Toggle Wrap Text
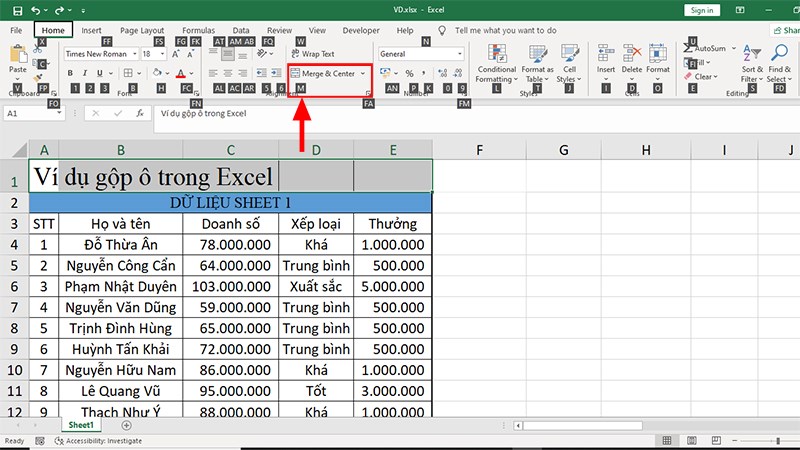Screen dimensions: 800x450 313,54
